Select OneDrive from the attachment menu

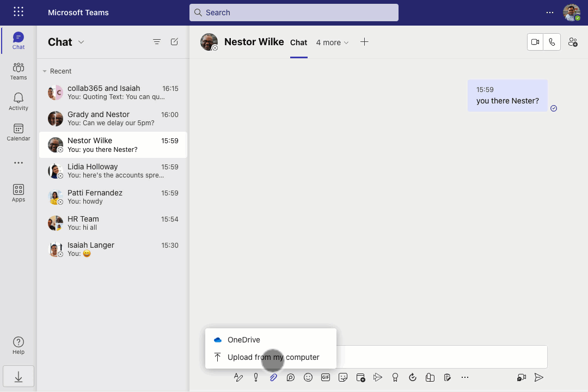tap(244, 339)
